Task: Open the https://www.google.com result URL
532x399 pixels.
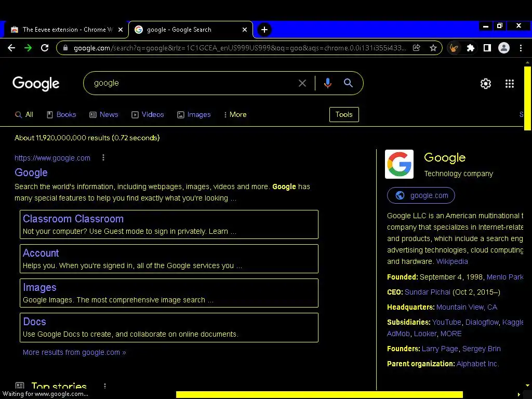Action: pos(52,158)
